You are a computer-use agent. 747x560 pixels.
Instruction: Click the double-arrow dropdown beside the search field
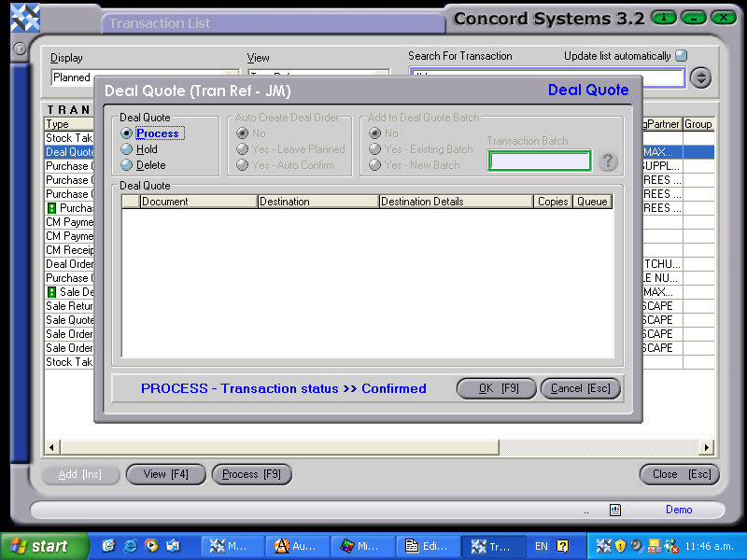tap(700, 77)
